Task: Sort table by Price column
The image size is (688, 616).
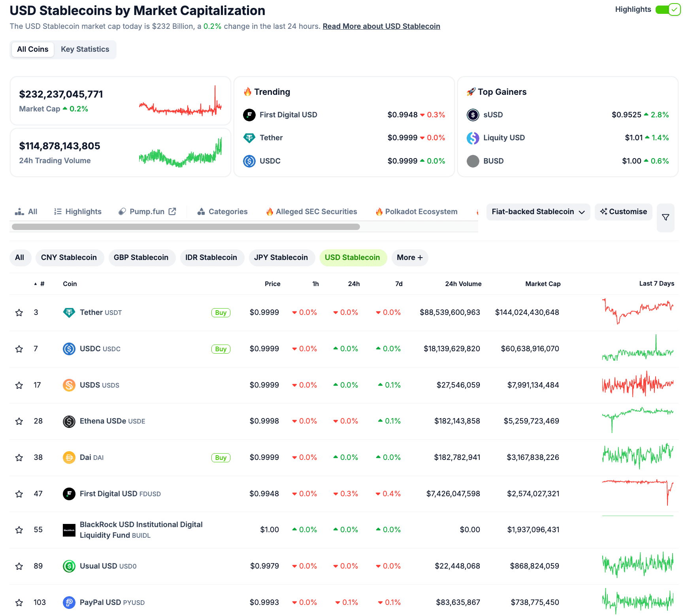Action: tap(272, 284)
